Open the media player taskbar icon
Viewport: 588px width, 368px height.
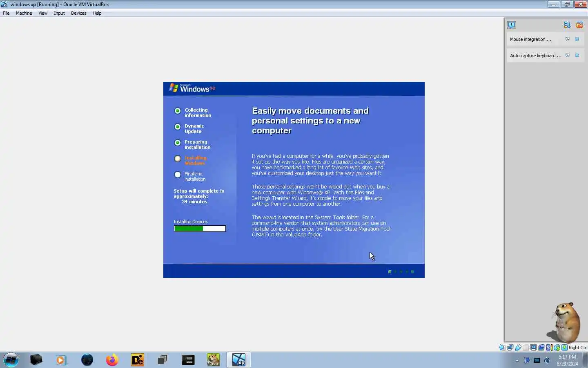61,360
